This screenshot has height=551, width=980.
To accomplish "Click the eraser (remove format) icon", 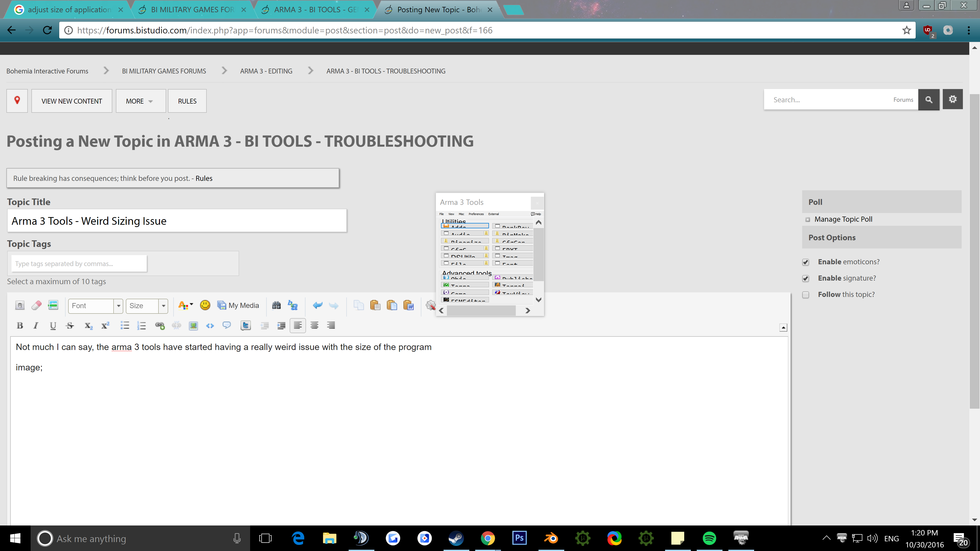I will 36,305.
